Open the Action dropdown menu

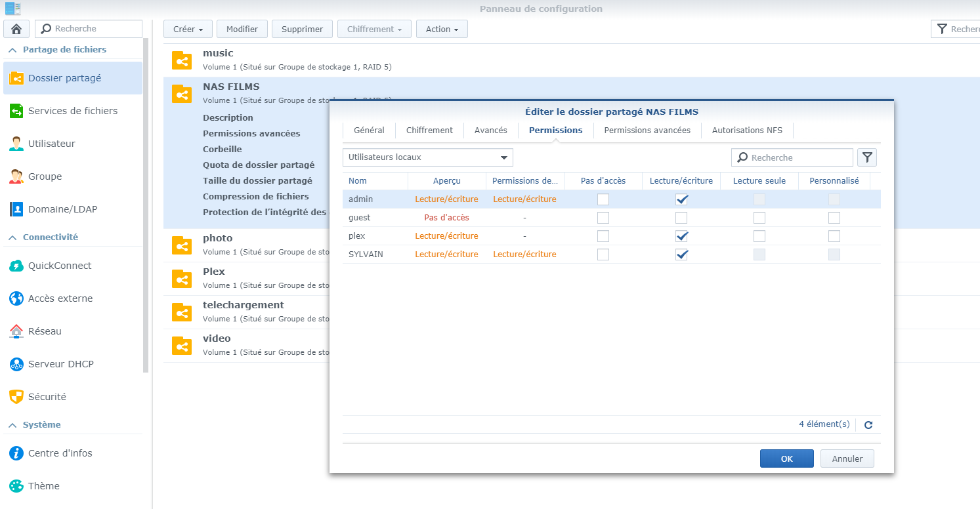coord(442,29)
